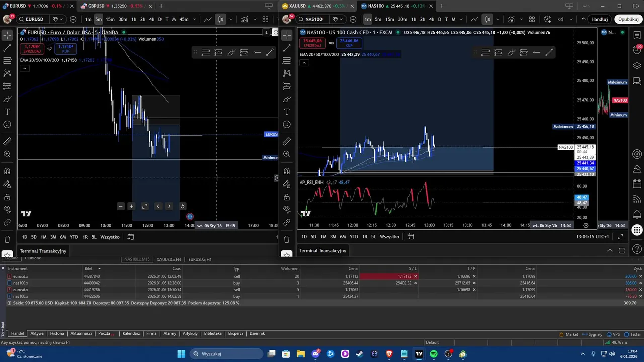
Task: Remove drawings with trash icon in NAS100 window
Action: [287, 239]
